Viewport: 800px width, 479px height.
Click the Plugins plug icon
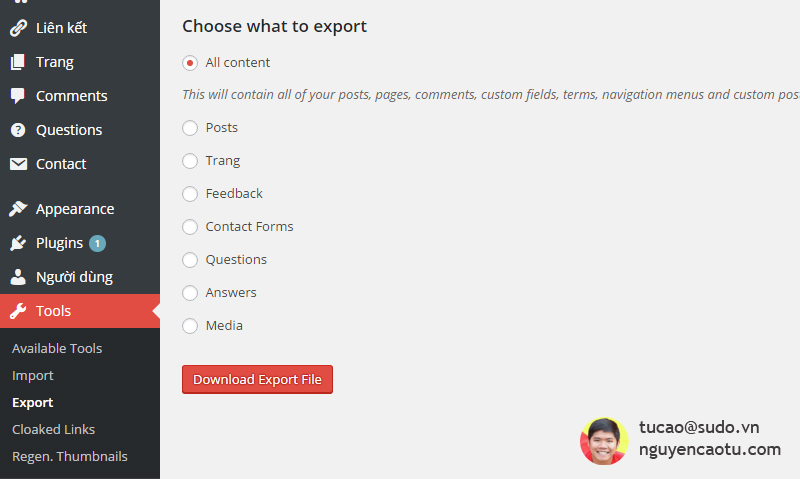click(18, 243)
